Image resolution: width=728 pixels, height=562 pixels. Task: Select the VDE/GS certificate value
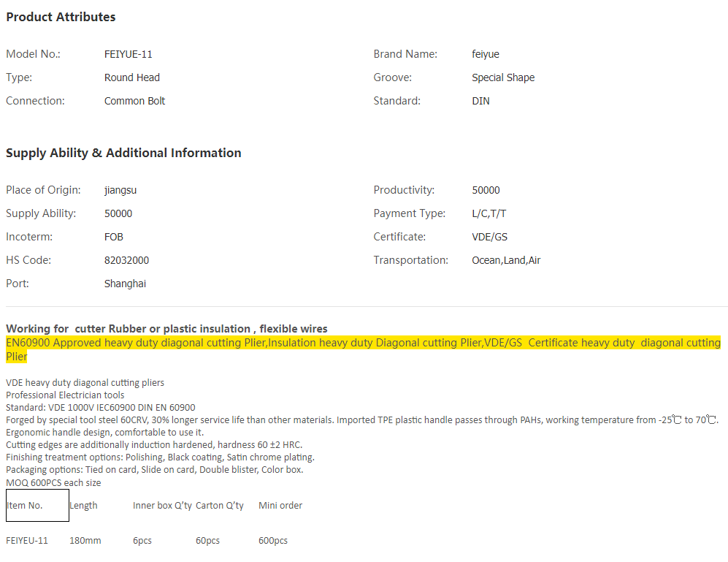[x=489, y=237]
